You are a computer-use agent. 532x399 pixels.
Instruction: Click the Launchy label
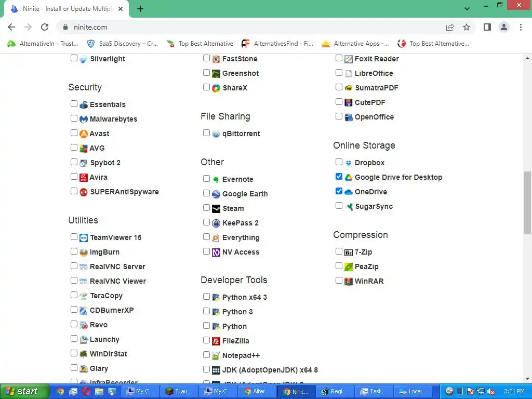(104, 340)
